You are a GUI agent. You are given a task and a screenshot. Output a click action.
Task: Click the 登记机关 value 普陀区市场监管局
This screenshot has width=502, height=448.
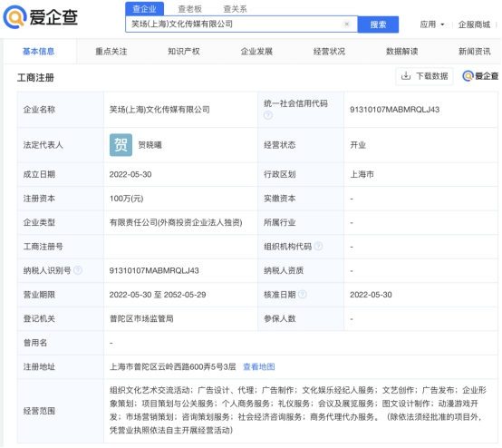pos(141,318)
